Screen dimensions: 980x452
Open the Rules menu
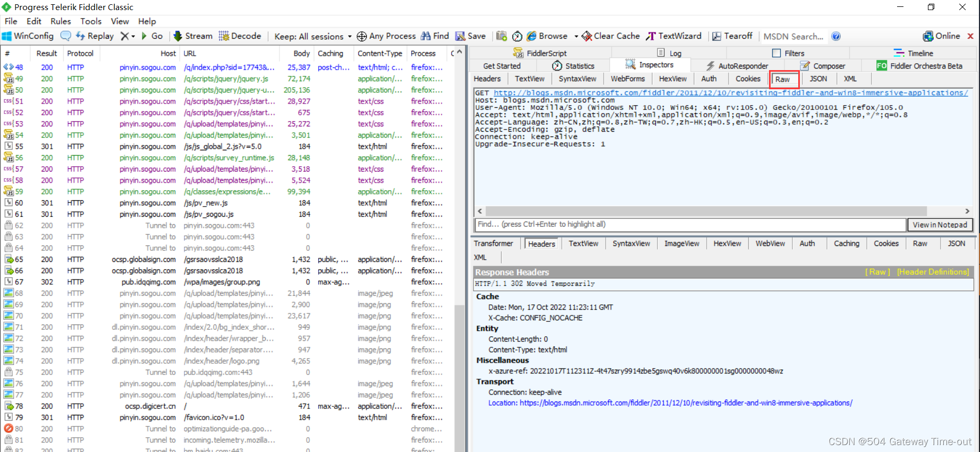[x=61, y=21]
